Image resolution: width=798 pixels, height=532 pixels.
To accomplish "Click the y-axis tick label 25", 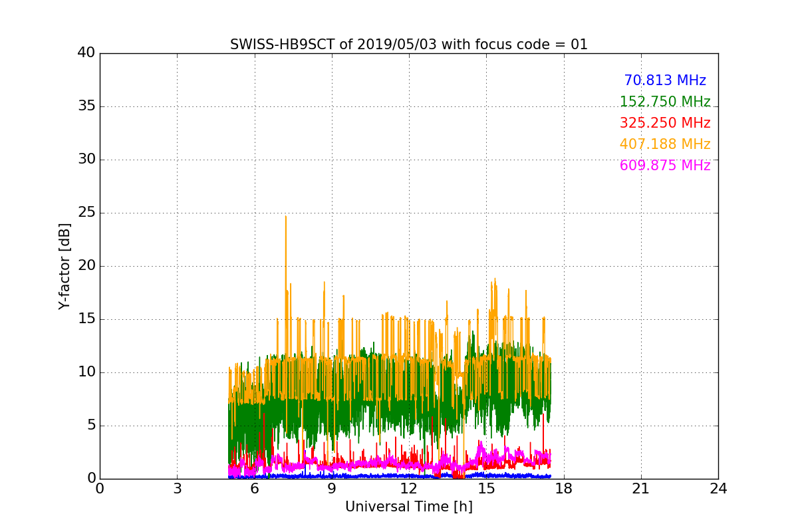I will [x=86, y=213].
